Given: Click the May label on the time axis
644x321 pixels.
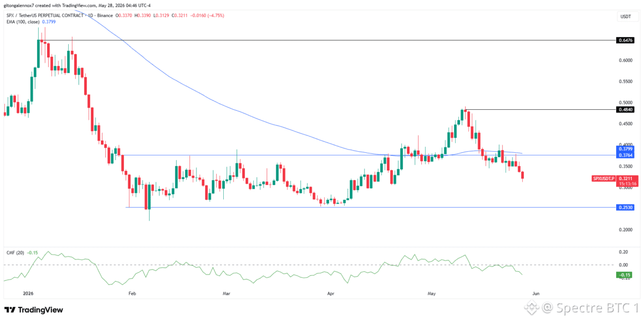Looking at the screenshot, I should tap(431, 293).
